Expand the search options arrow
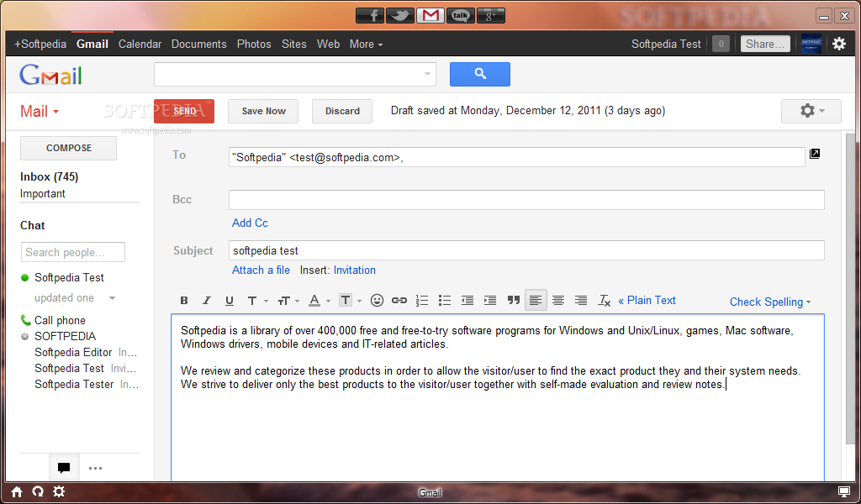 tap(427, 74)
